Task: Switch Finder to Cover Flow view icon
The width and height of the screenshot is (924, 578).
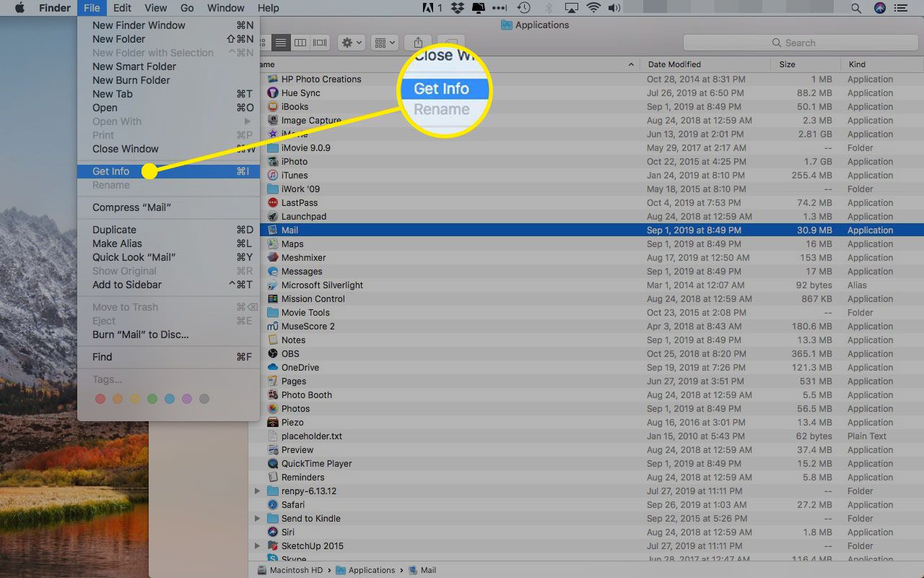Action: pyautogui.click(x=320, y=43)
